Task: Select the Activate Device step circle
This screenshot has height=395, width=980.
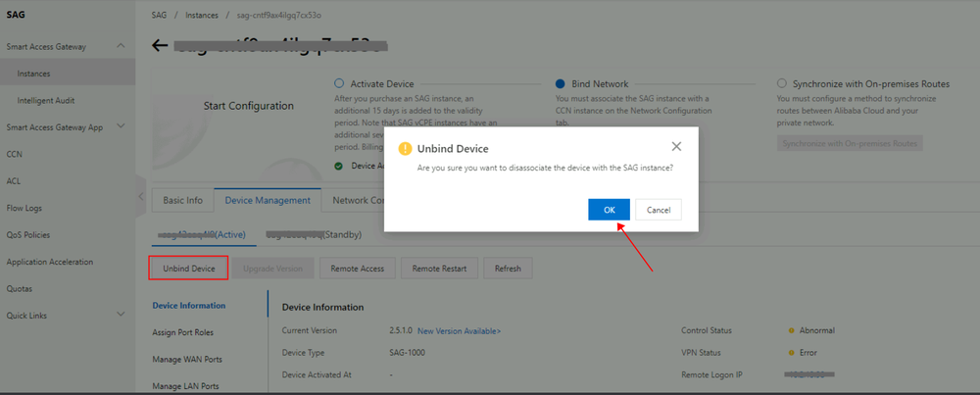Action: (339, 83)
